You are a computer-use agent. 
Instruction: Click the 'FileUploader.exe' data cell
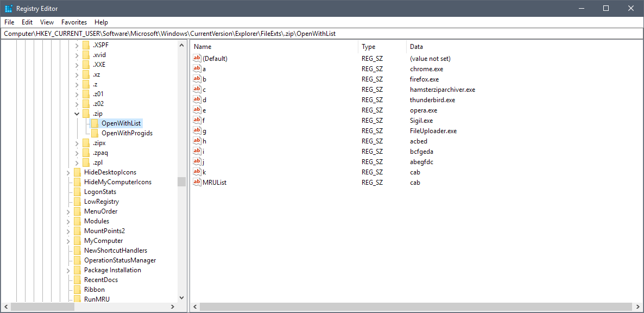click(x=433, y=131)
